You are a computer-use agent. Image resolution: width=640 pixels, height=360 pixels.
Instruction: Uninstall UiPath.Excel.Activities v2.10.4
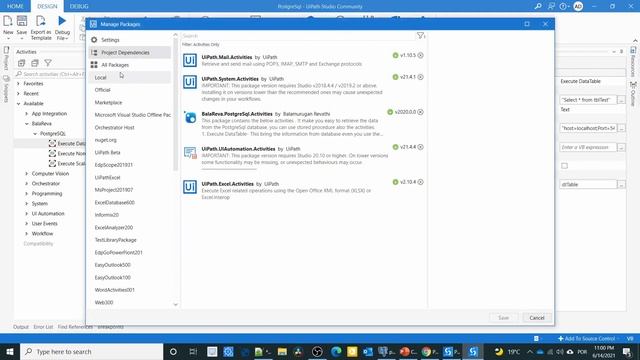pyautogui.click(x=420, y=182)
